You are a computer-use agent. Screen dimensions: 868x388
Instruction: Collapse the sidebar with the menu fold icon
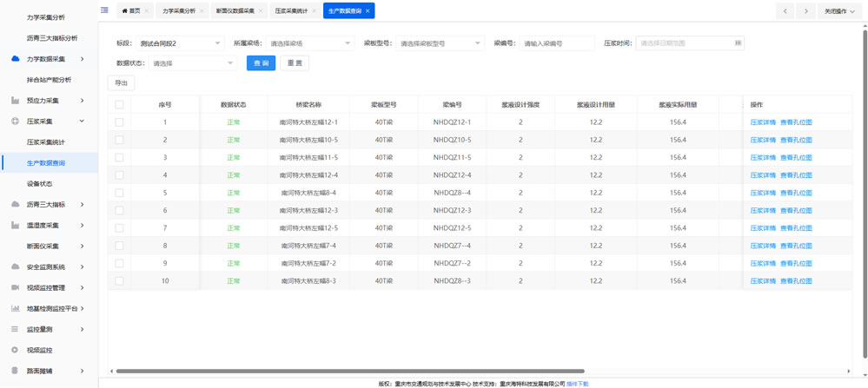point(105,10)
